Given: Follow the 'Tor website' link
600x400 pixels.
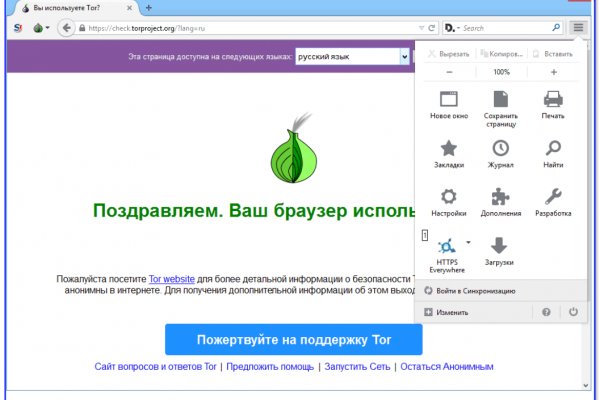Looking at the screenshot, I should pos(171,277).
